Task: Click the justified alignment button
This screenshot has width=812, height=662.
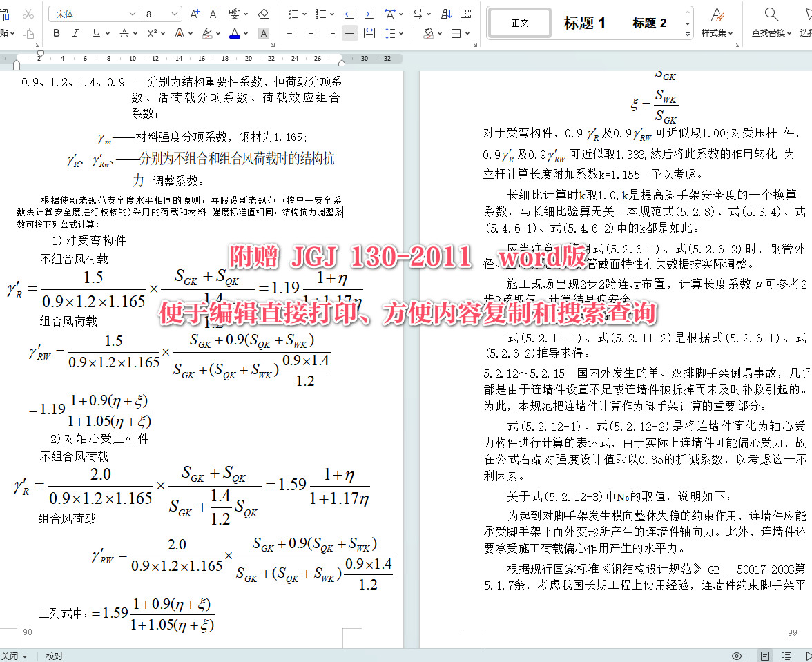Action: (350, 32)
